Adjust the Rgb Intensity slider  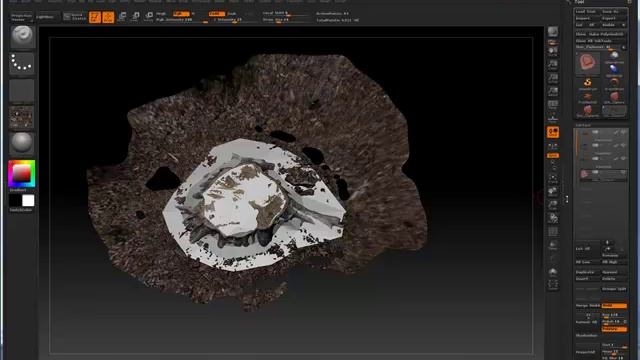tap(181, 20)
